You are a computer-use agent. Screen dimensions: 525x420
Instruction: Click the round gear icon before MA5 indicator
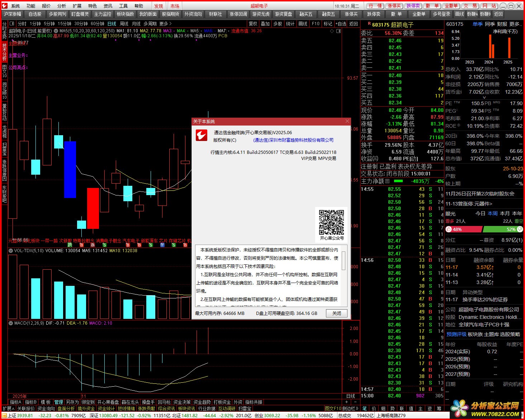pyautogui.click(x=56, y=31)
